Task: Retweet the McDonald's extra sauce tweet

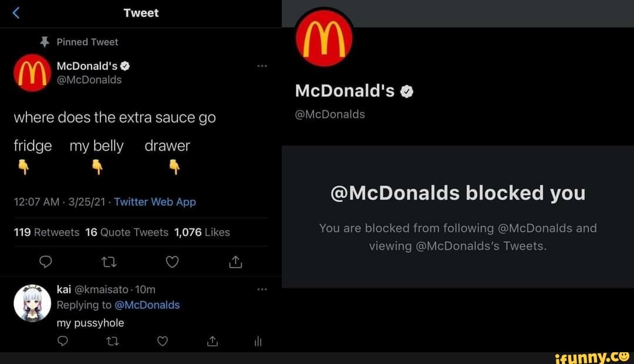Action: (x=108, y=262)
